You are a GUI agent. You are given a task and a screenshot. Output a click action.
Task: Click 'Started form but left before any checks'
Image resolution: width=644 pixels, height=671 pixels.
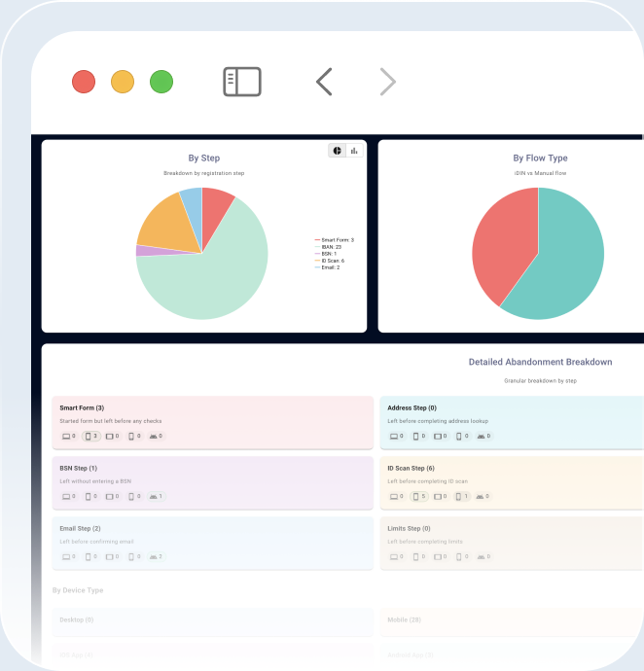tap(111, 421)
